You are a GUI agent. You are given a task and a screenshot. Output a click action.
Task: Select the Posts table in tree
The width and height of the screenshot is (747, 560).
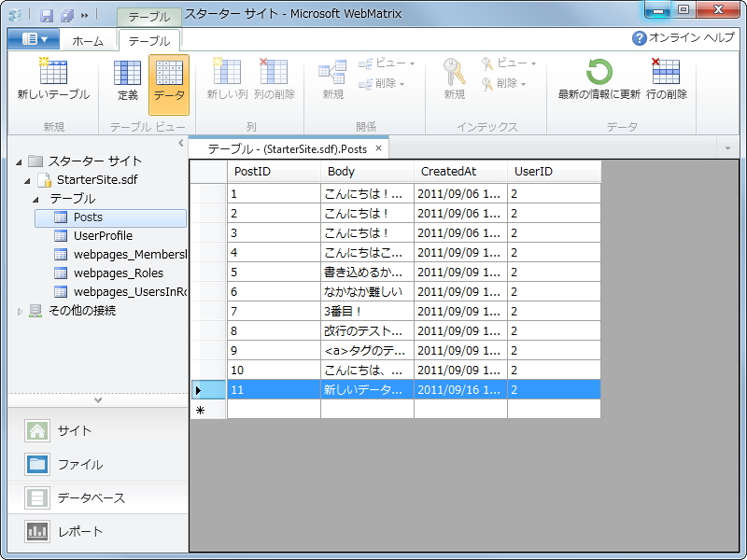[x=110, y=217]
